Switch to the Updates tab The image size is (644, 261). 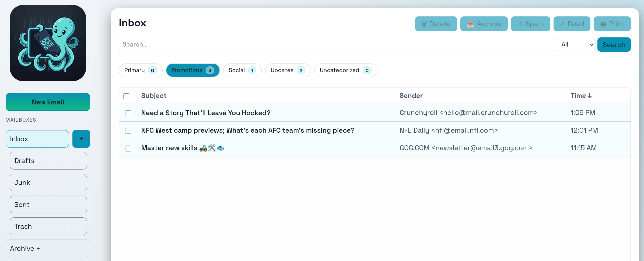point(288,70)
